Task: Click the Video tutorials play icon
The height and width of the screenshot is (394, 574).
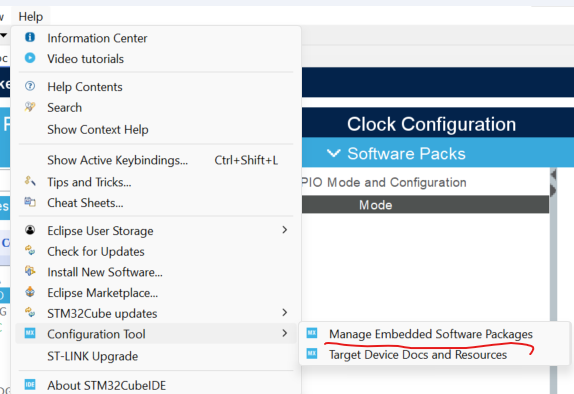Action: (30, 58)
